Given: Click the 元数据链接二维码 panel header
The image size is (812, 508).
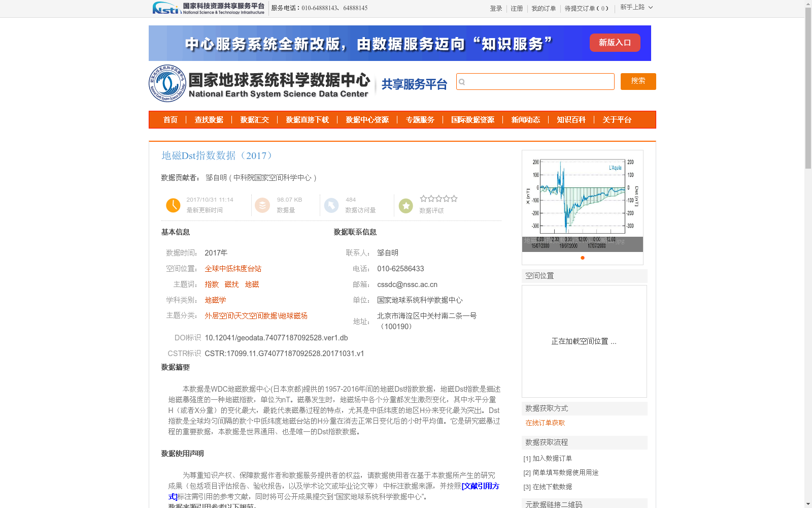Looking at the screenshot, I should pyautogui.click(x=585, y=503).
